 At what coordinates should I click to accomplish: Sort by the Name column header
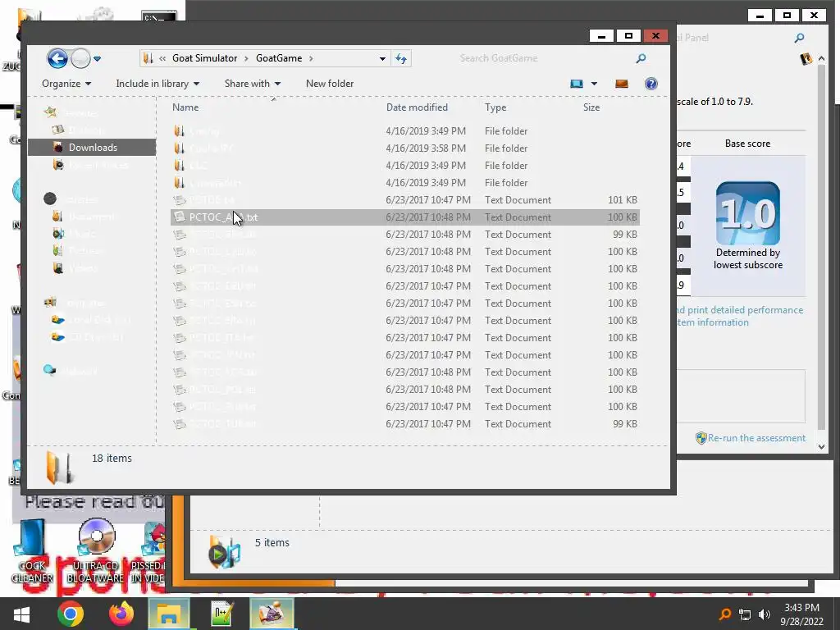185,107
